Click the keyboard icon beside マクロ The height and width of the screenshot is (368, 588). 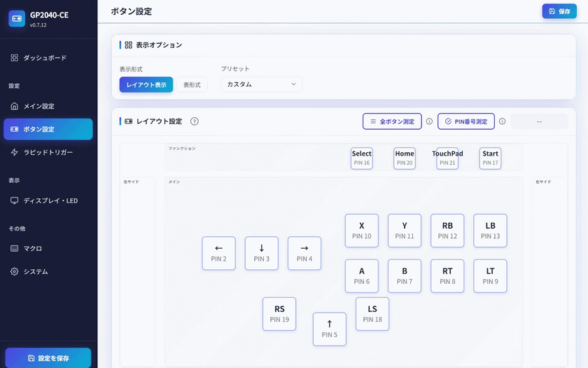pos(15,248)
